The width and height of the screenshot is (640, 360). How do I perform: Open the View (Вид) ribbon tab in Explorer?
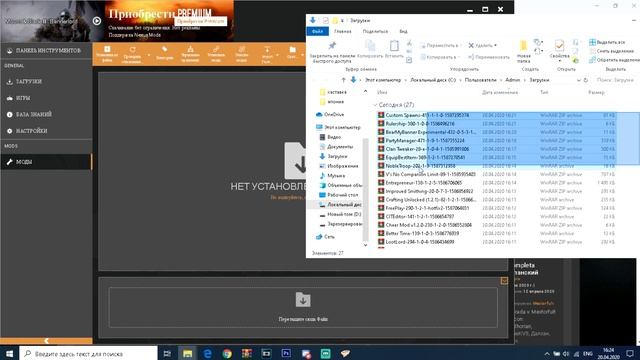(403, 31)
